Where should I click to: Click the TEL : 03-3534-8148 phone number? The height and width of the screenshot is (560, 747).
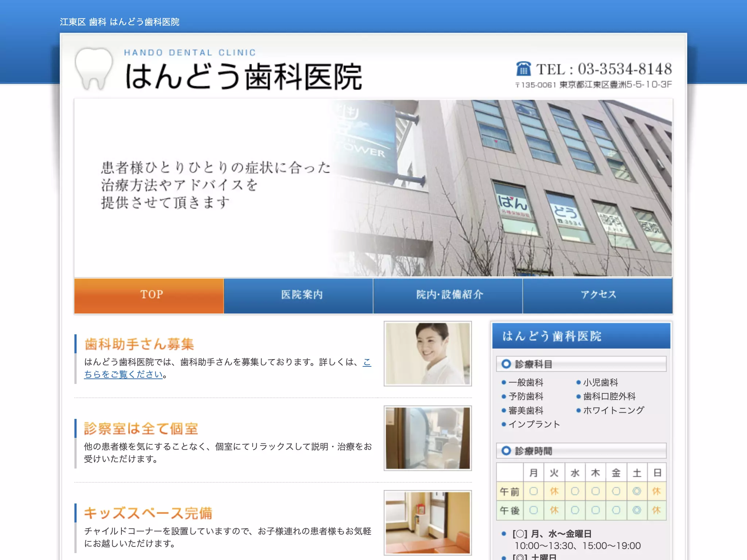click(x=604, y=69)
